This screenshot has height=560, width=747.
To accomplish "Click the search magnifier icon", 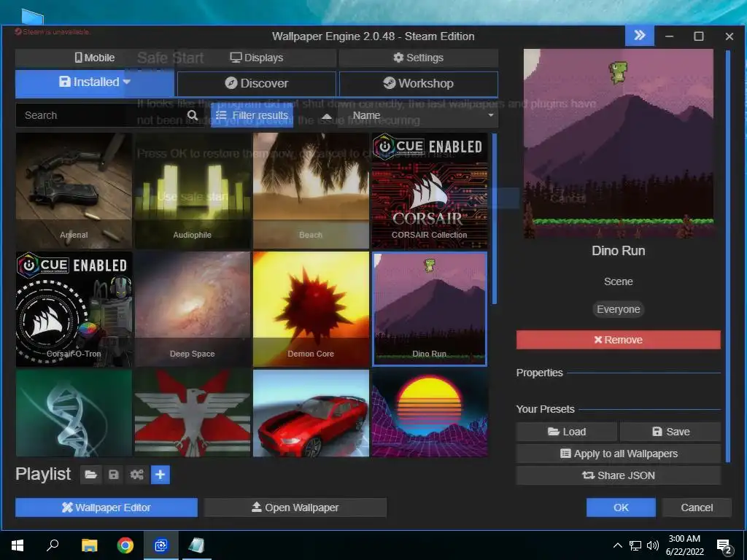I will tap(193, 115).
